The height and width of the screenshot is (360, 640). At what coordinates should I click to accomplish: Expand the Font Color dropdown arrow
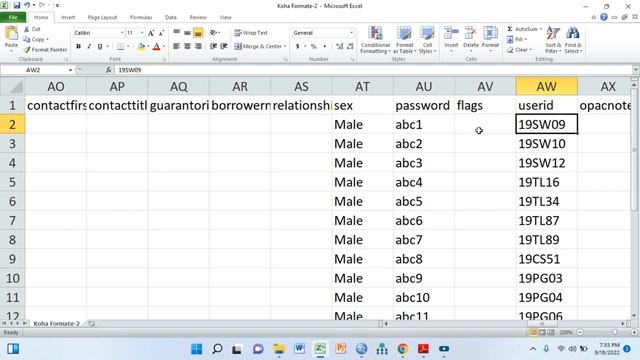[164, 47]
